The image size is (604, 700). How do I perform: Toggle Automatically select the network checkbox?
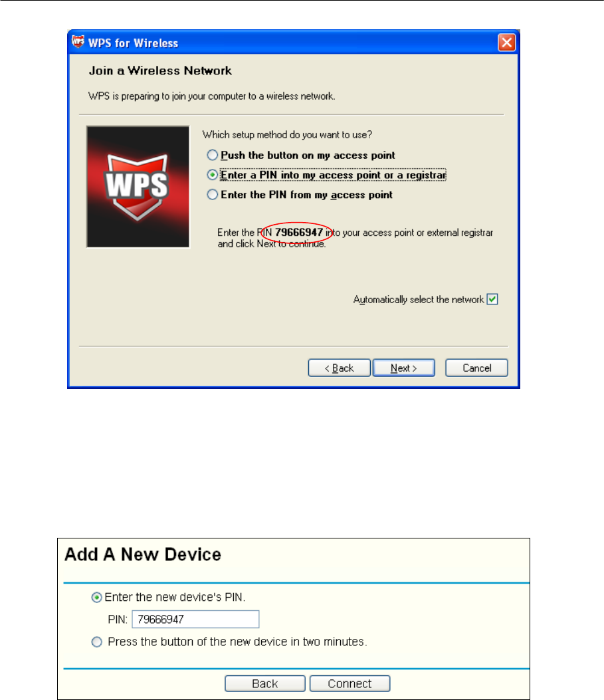point(492,299)
